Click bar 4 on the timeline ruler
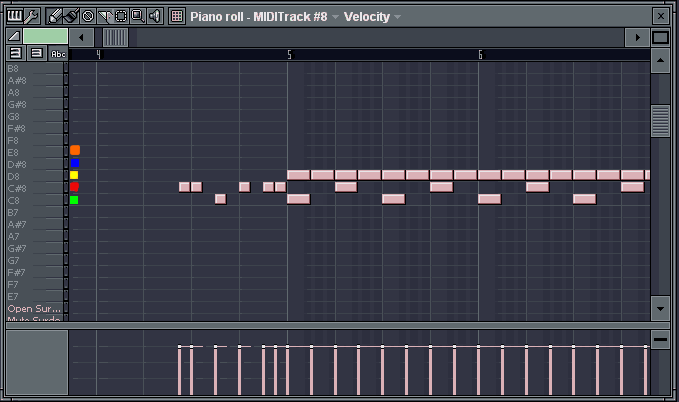This screenshot has width=679, height=402. (98, 55)
